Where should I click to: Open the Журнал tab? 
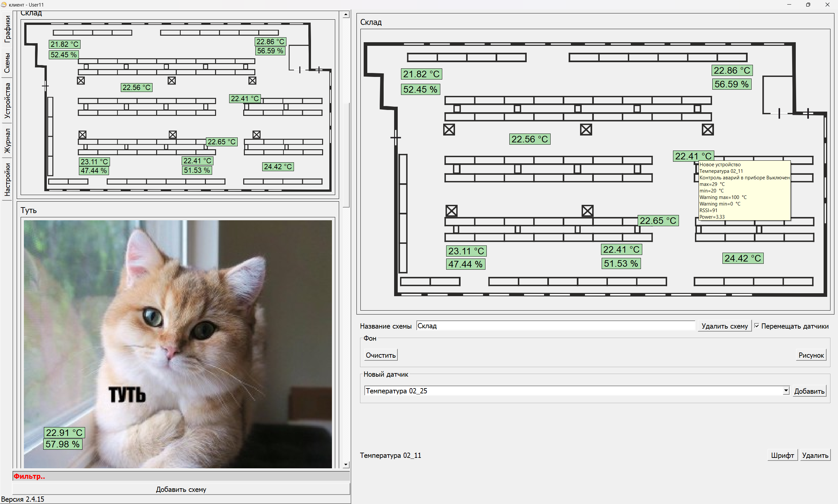(7, 141)
